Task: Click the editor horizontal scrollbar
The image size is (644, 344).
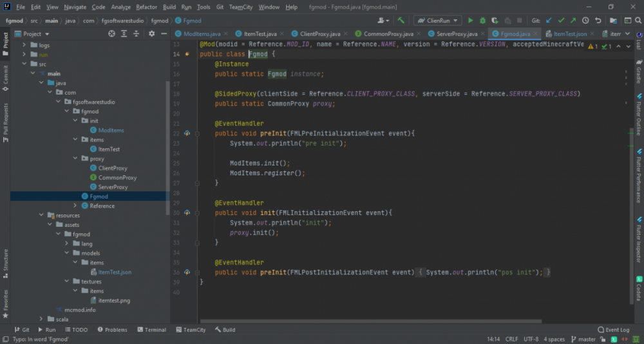Action: (x=370, y=321)
